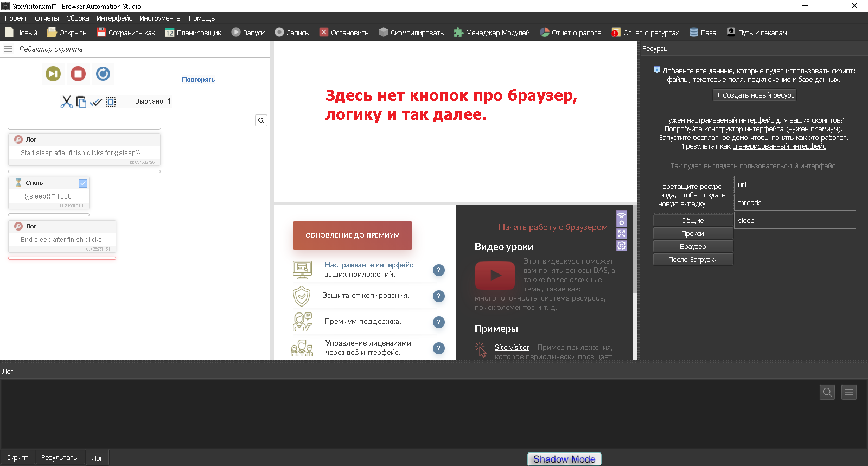
Task: Compile project with Скомпилировать
Action: point(411,33)
